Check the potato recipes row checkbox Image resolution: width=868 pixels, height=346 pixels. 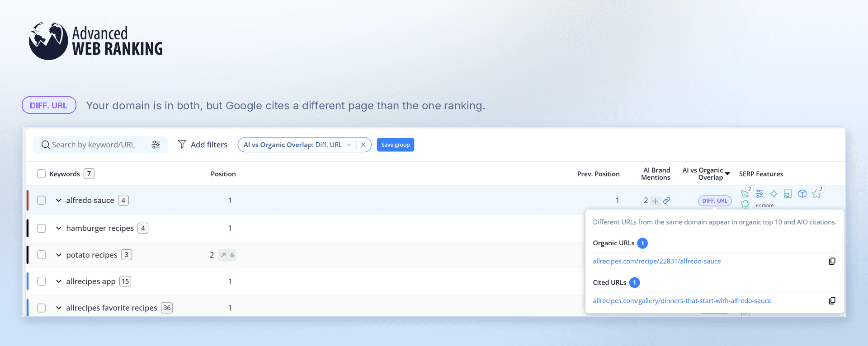pos(42,255)
